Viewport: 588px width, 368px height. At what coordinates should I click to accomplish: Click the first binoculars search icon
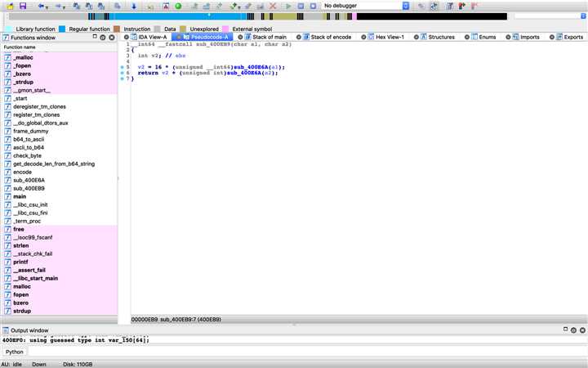click(x=76, y=6)
